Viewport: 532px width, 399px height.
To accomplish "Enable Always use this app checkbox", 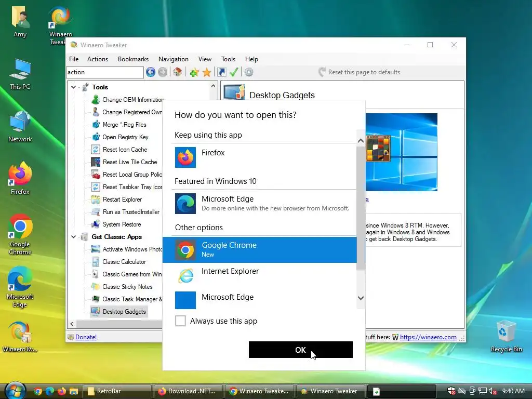I will 180,321.
